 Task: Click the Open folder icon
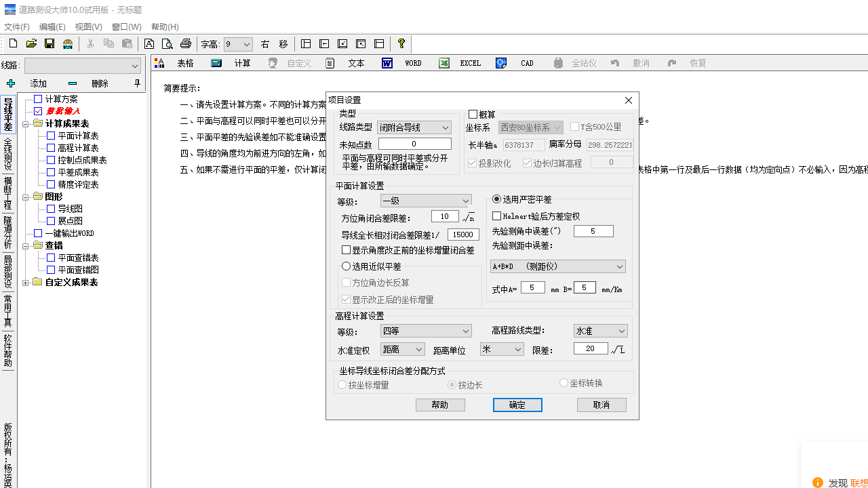click(x=31, y=44)
